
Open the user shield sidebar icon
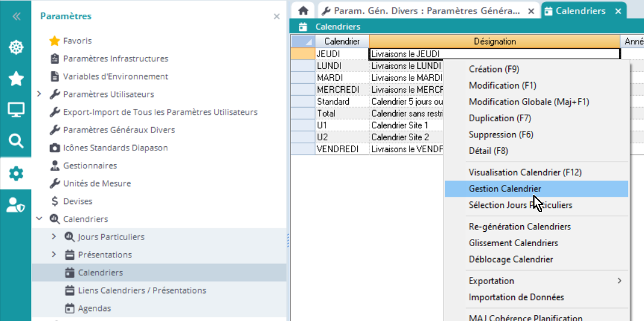pyautogui.click(x=15, y=204)
